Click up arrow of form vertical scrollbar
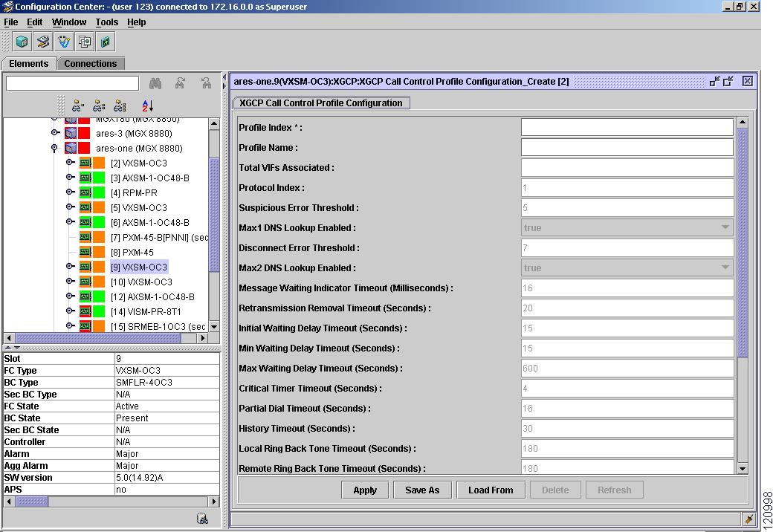The image size is (776, 532). tap(743, 122)
